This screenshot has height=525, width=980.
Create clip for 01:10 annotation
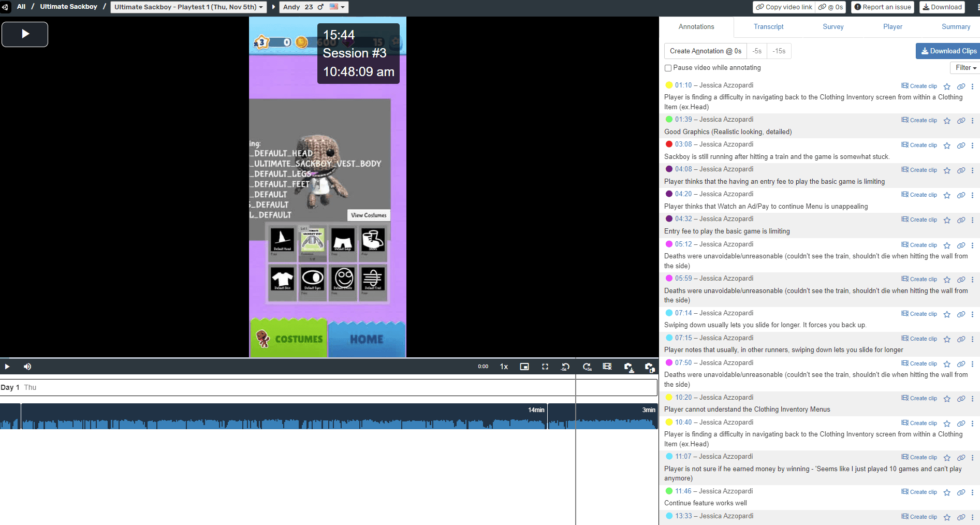[919, 86]
